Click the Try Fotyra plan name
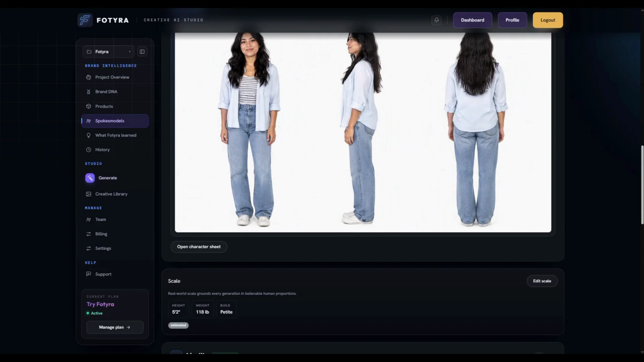The image size is (644, 362). 100,304
